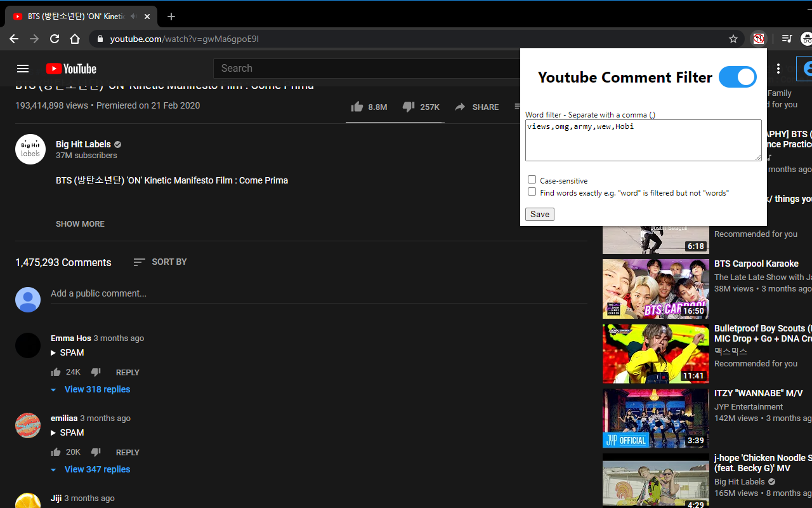812x508 pixels.
Task: Go to YouTube home via logo
Action: point(71,69)
